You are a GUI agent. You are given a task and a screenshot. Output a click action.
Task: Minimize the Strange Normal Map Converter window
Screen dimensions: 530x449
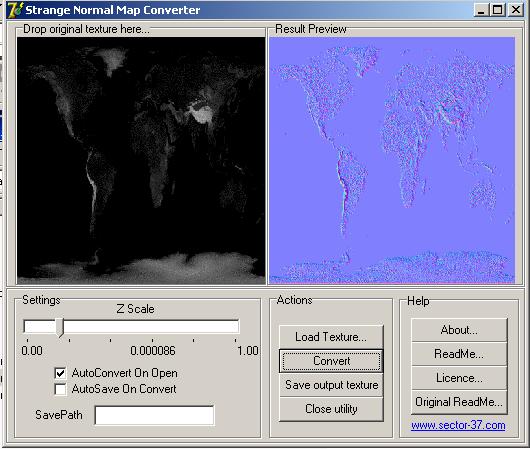point(481,10)
